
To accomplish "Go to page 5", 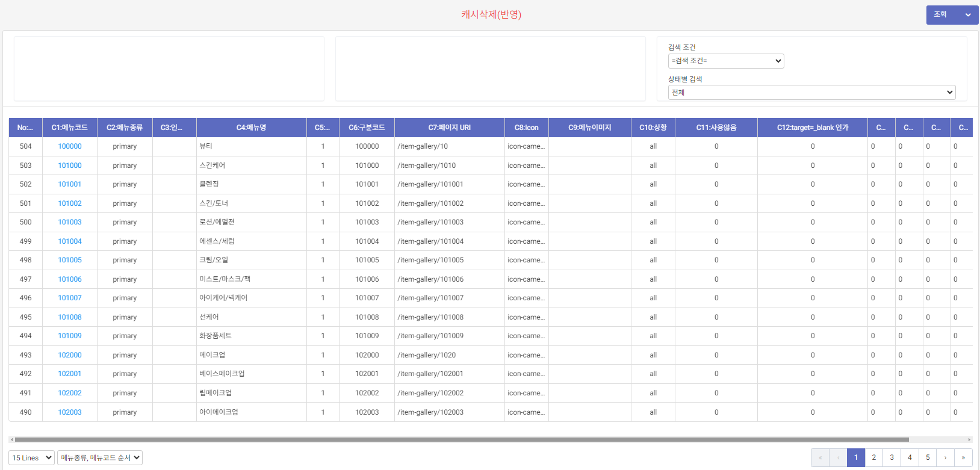I will [928, 457].
